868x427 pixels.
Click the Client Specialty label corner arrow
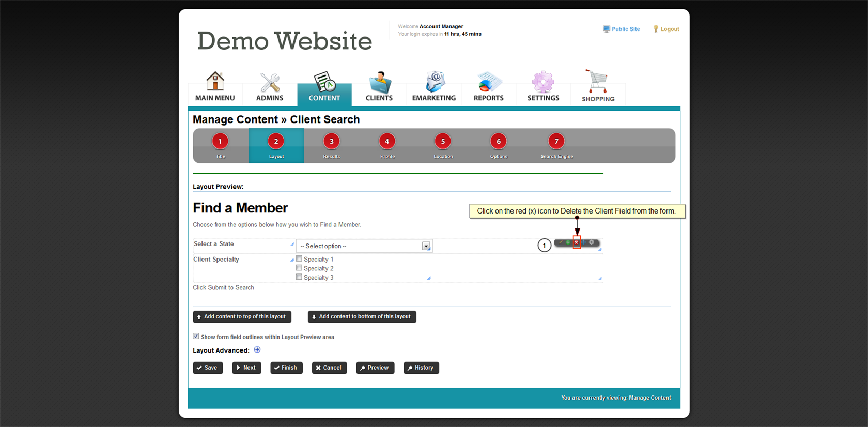[292, 260]
